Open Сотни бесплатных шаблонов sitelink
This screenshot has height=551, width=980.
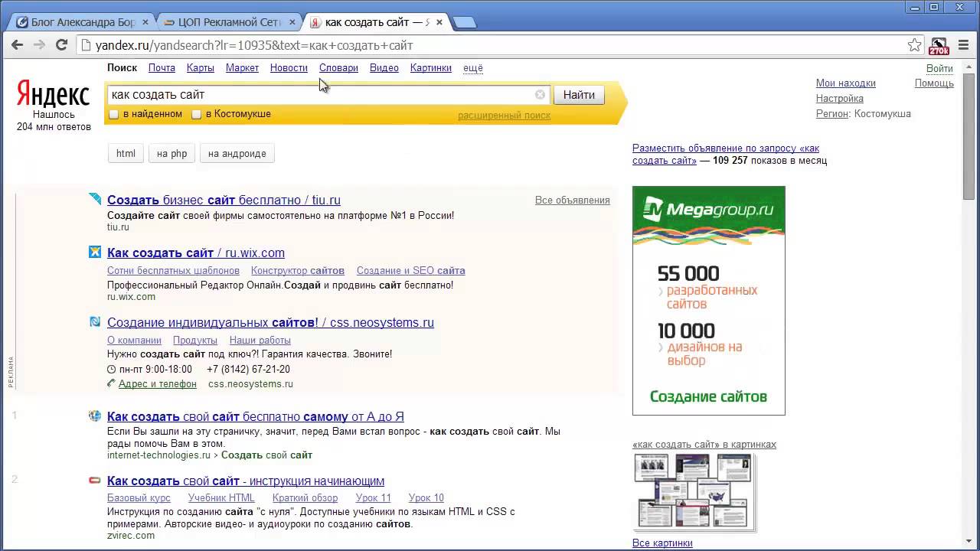tap(173, 271)
